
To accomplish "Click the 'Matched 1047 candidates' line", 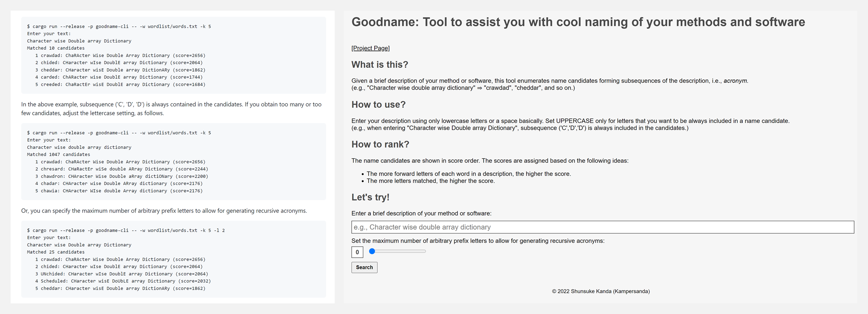I will (x=58, y=155).
